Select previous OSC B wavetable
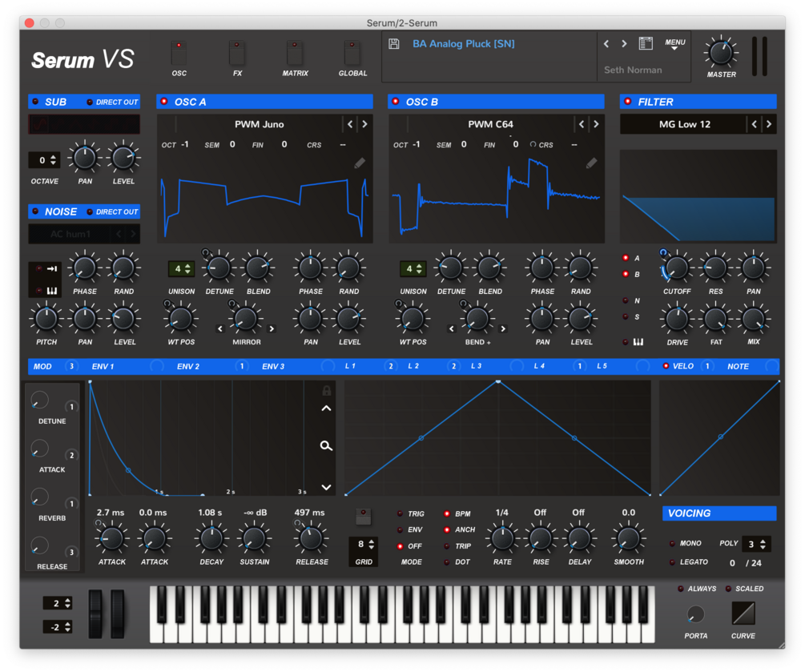 tap(582, 123)
